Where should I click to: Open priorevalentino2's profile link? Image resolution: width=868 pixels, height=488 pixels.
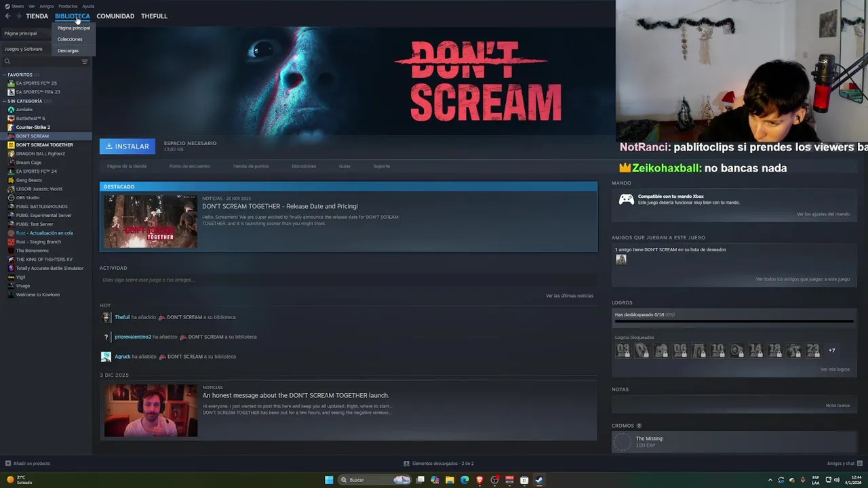click(133, 337)
